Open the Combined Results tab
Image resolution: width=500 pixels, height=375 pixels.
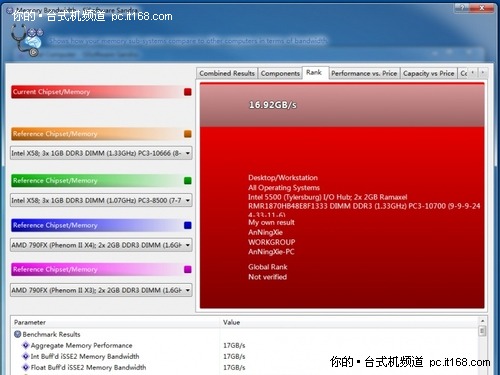point(227,73)
